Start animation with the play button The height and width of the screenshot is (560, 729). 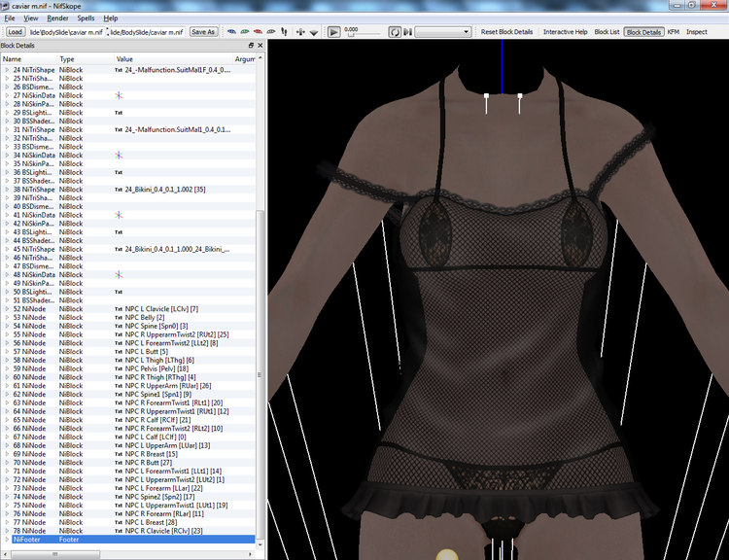click(333, 32)
